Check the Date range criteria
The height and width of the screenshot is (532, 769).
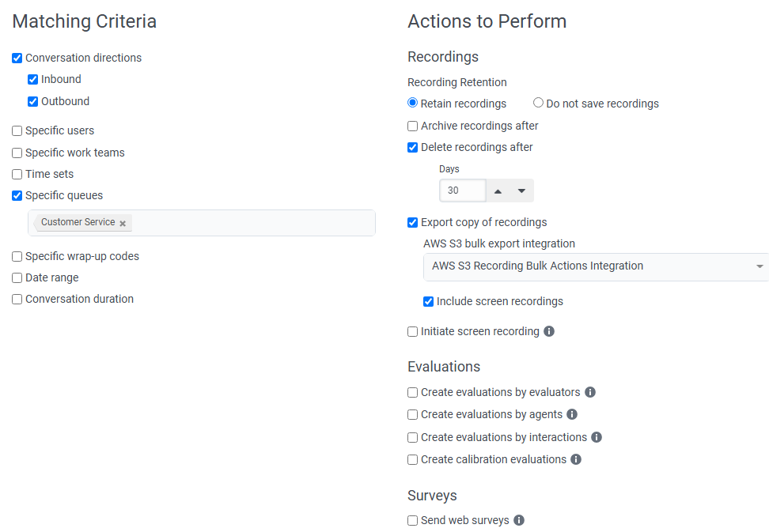point(17,278)
